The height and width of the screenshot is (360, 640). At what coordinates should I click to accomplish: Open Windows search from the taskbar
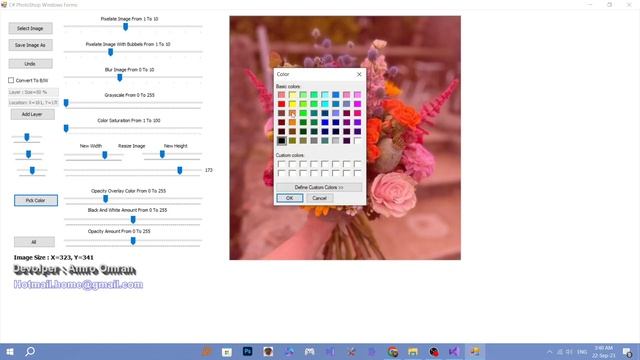[x=30, y=351]
